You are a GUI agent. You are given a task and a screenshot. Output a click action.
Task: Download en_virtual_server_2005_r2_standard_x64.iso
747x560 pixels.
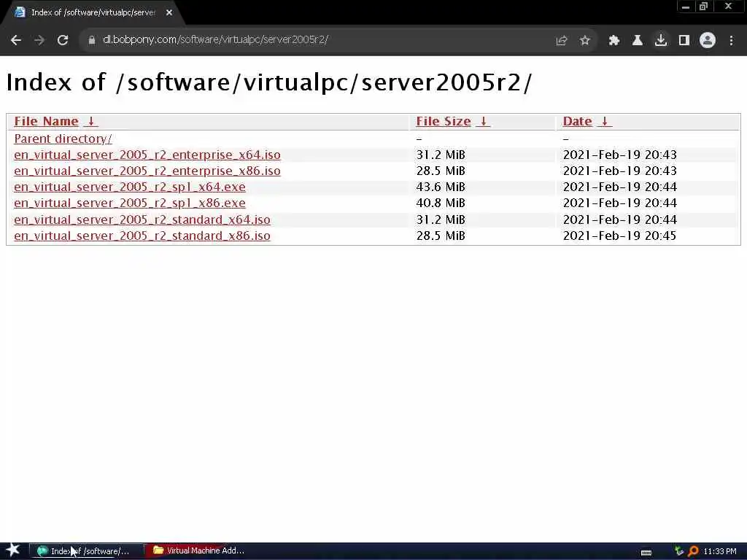(142, 219)
